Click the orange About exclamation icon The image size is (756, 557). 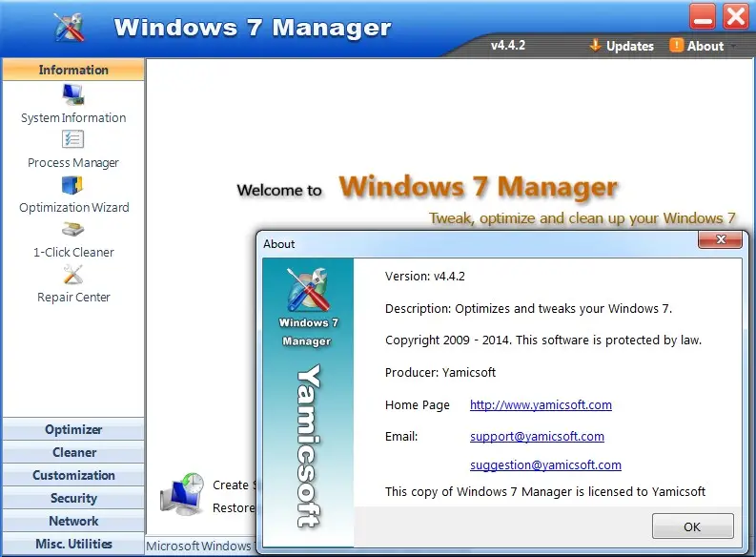point(676,46)
